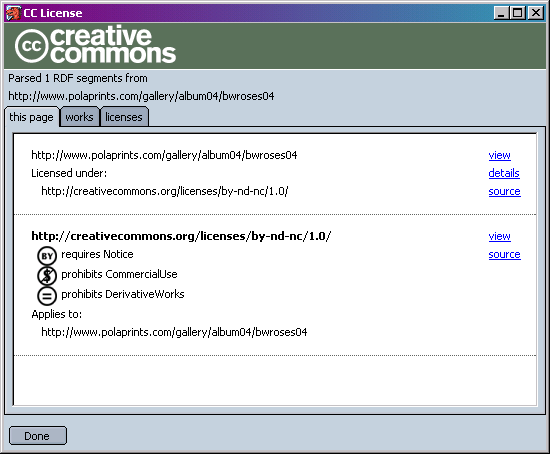Screen dimensions: 550x454
Task: Select the this page tab
Action: tap(31, 117)
